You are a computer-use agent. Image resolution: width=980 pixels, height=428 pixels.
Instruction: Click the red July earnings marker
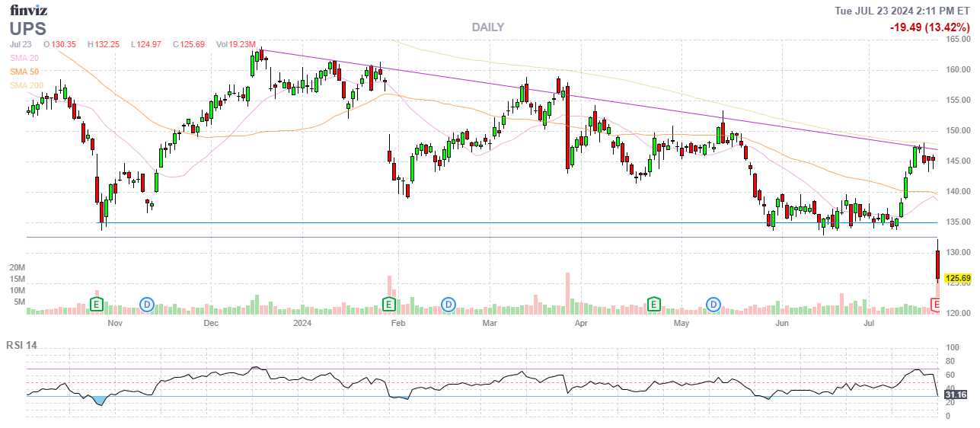coord(937,305)
